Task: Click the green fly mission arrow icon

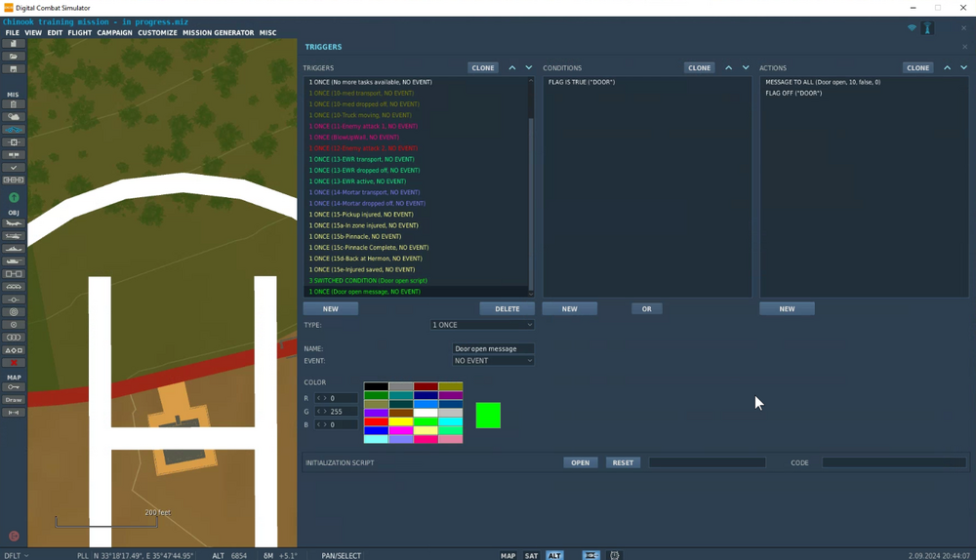Action: (14, 197)
